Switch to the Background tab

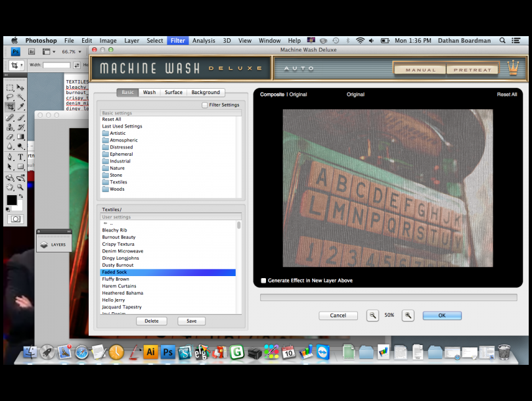(x=206, y=92)
